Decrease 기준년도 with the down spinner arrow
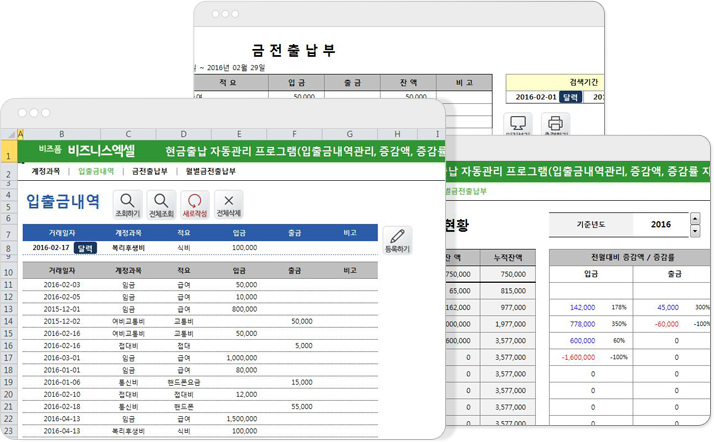Image resolution: width=714 pixels, height=442 pixels. (695, 231)
